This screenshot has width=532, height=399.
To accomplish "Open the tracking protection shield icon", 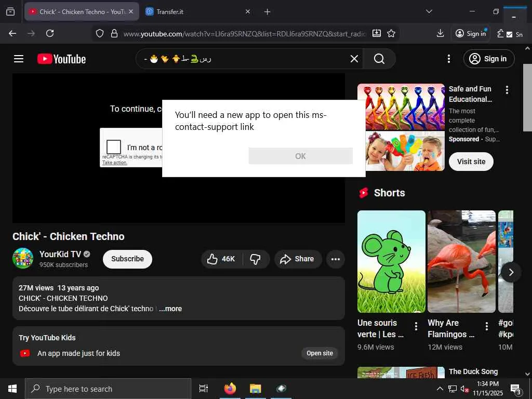I will [x=99, y=33].
